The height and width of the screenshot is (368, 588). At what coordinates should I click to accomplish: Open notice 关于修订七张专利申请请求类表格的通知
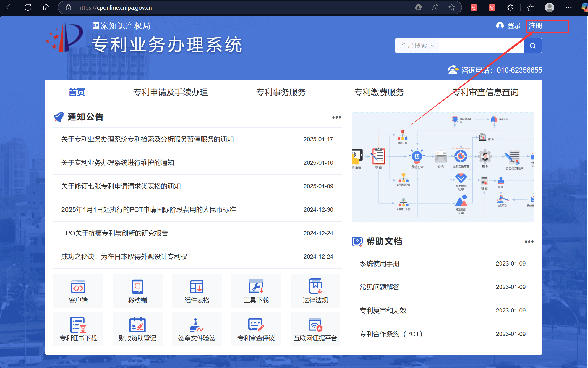pyautogui.click(x=121, y=186)
